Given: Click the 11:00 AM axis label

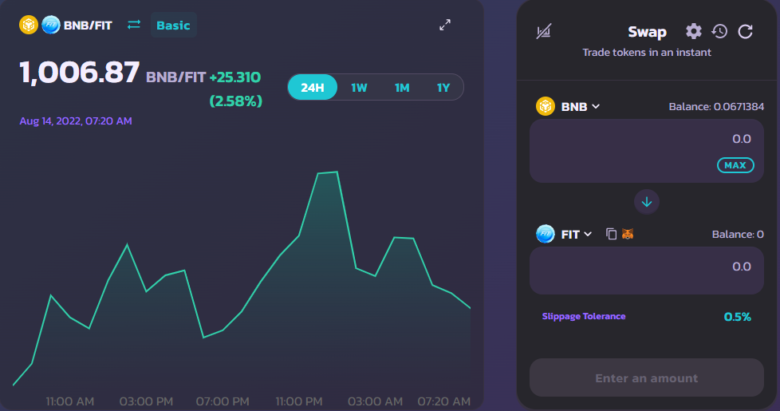Looking at the screenshot, I should [x=70, y=401].
